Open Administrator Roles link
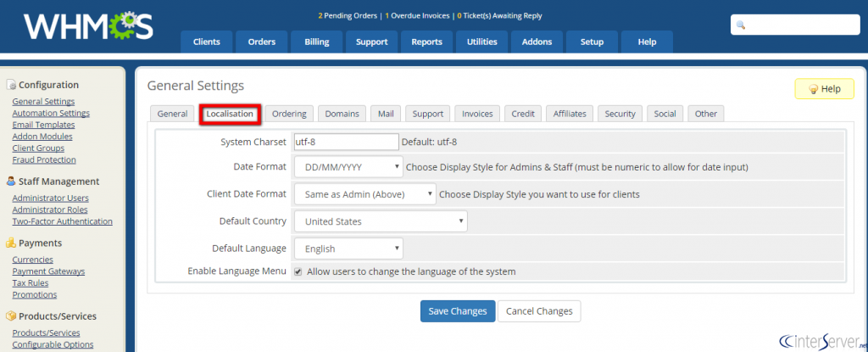The height and width of the screenshot is (352, 868). pos(50,210)
